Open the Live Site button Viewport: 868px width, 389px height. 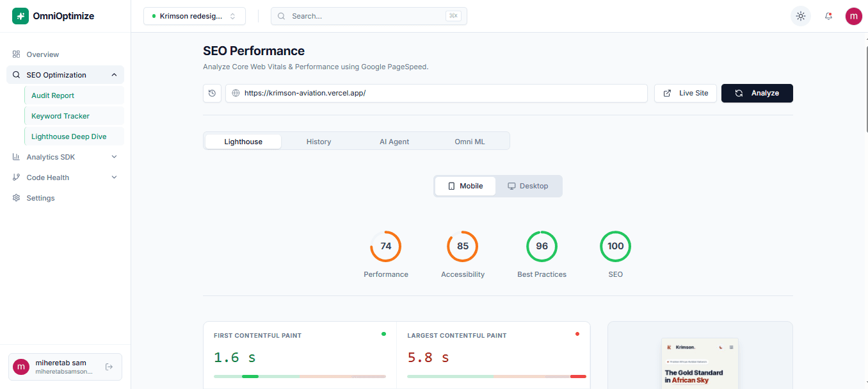[x=686, y=93]
